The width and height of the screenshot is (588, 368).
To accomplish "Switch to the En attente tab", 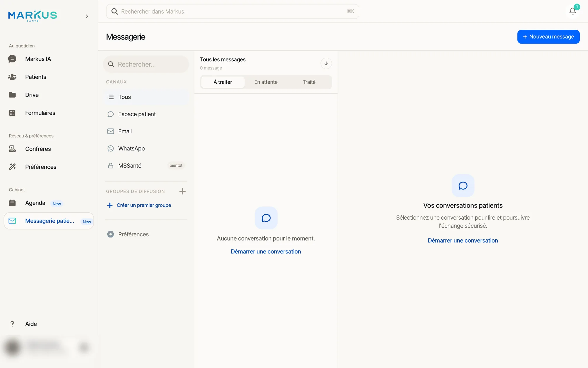I will coord(266,82).
